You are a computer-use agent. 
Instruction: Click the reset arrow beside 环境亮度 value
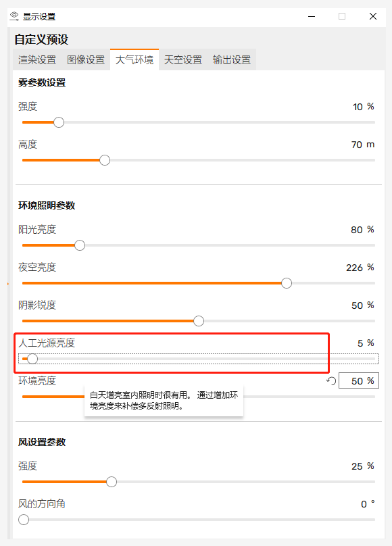(331, 381)
